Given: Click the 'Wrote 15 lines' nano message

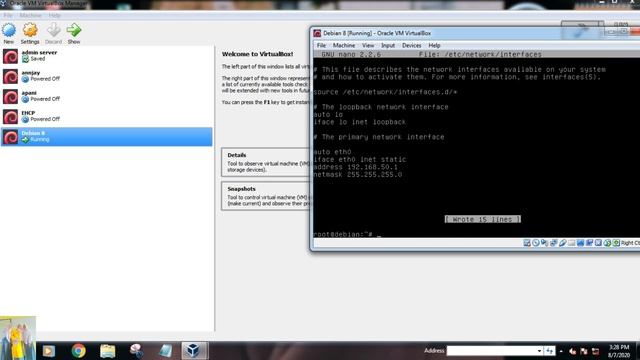Looking at the screenshot, I should click(482, 219).
